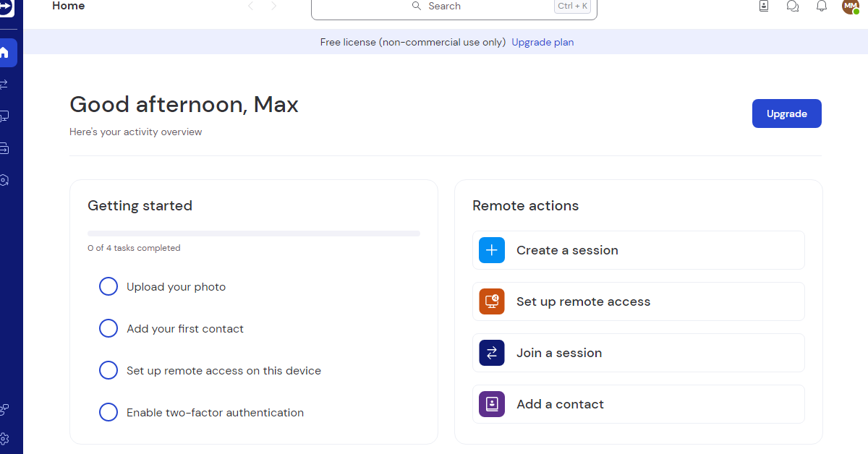The width and height of the screenshot is (868, 454).
Task: Go forward with the right chevron
Action: click(x=274, y=6)
